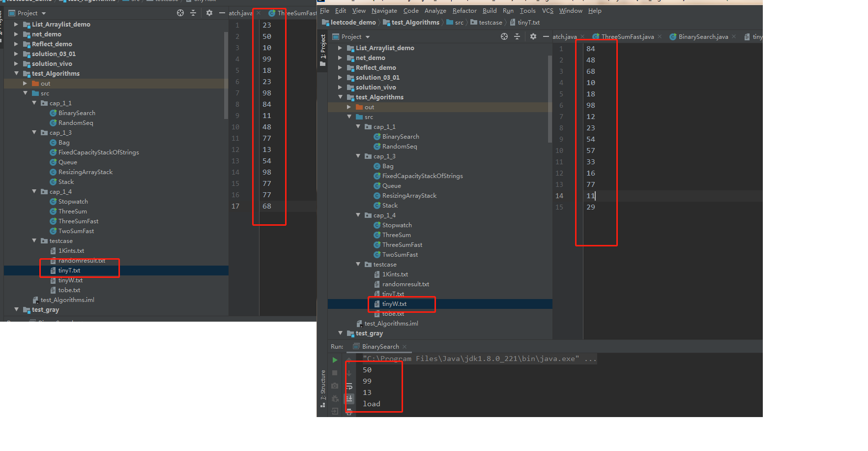Stop the running process in Run panel

point(335,373)
